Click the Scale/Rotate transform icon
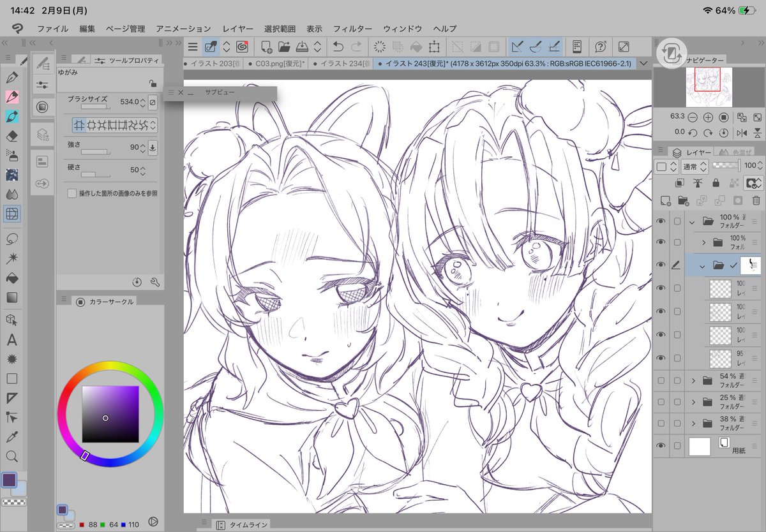Image resolution: width=766 pixels, height=532 pixels. tap(434, 46)
